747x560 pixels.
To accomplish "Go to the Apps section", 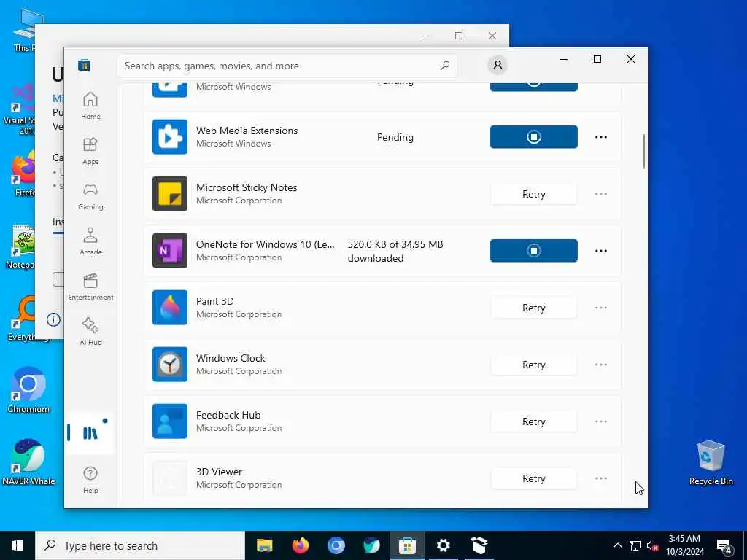I will (90, 151).
